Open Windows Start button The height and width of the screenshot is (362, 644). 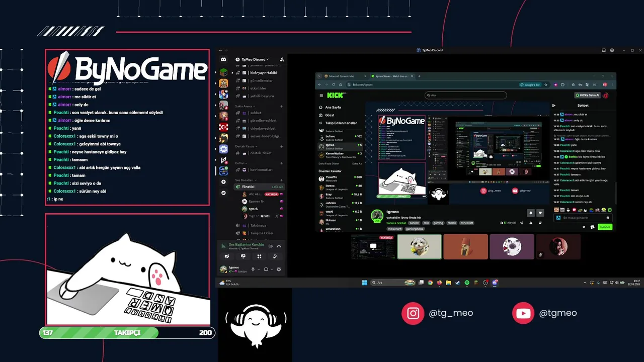[364, 283]
